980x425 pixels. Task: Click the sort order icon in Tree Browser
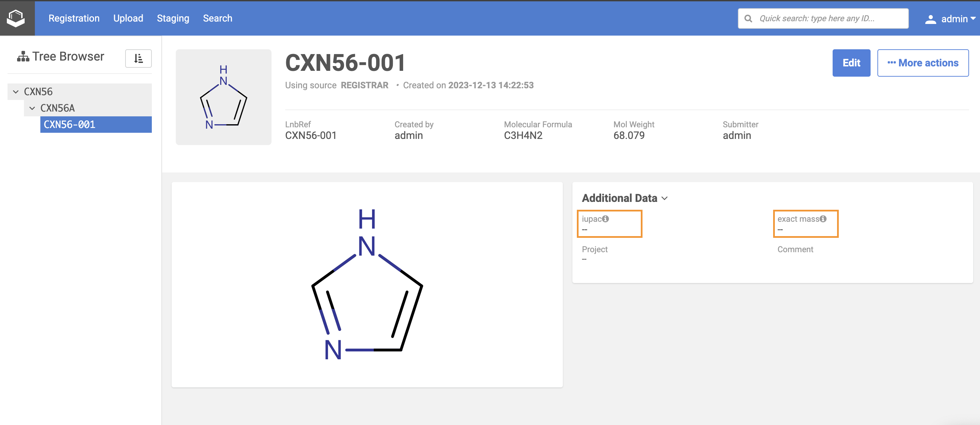tap(138, 58)
